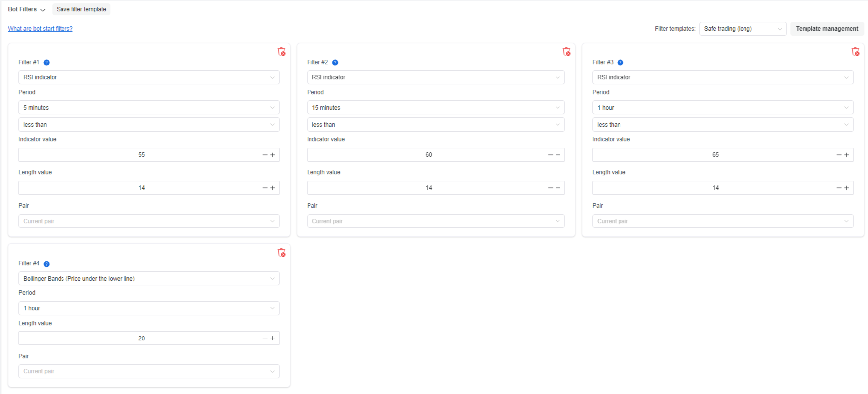
Task: Increase Filter #1 indicator value 55
Action: click(273, 155)
